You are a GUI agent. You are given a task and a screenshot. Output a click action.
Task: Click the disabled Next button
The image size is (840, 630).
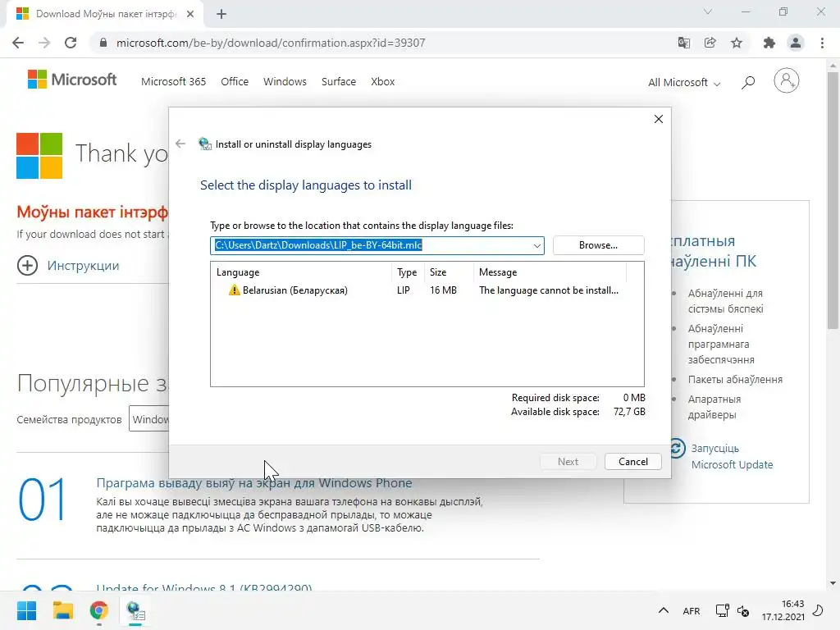568,461
